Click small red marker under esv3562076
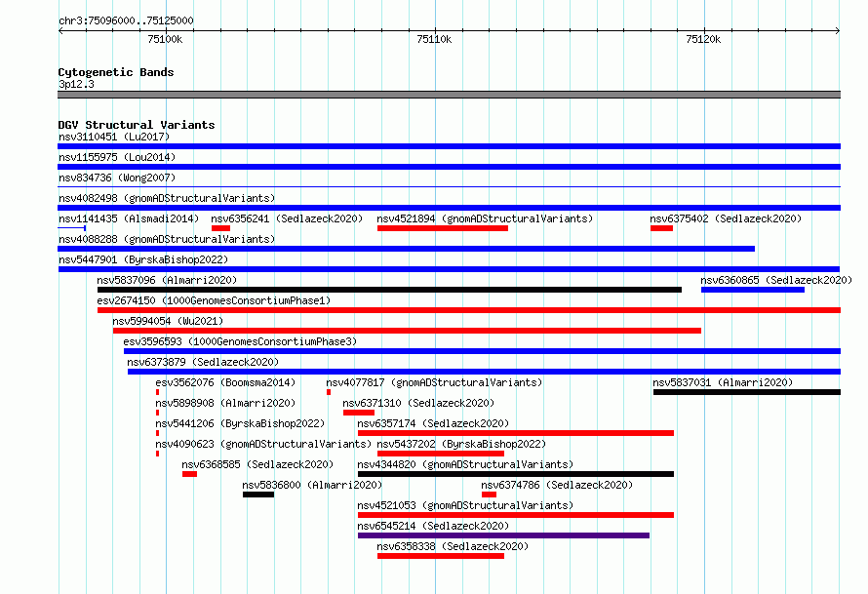The width and height of the screenshot is (868, 594). coord(158,392)
